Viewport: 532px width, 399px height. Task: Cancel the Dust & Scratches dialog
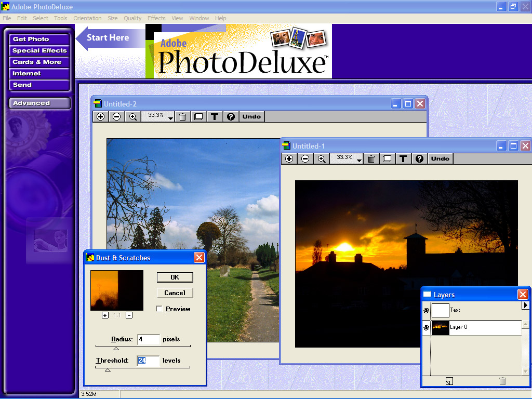[175, 293]
